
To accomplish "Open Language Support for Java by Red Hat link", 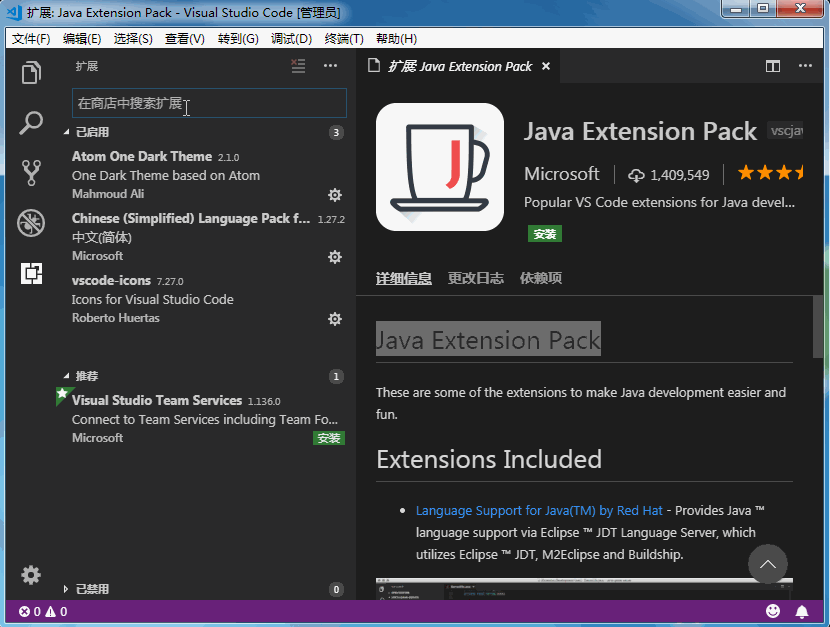I will tap(539, 511).
